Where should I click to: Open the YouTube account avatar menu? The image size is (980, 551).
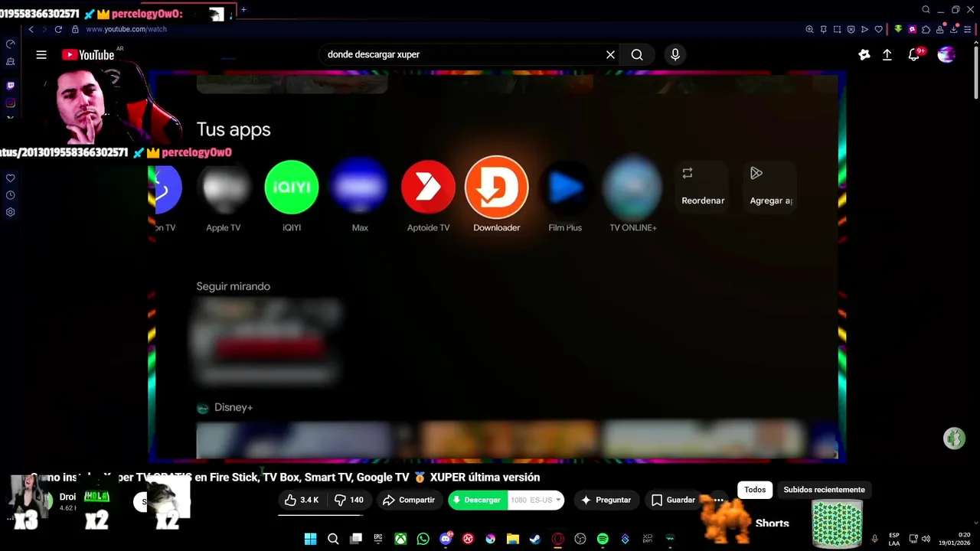pyautogui.click(x=946, y=54)
